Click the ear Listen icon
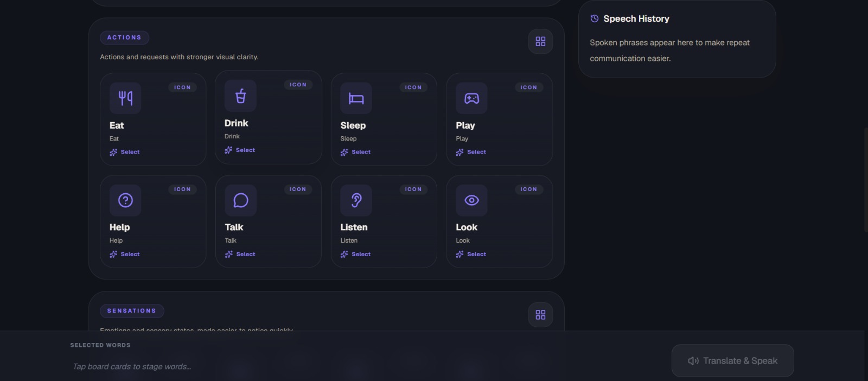This screenshot has height=381, width=868. [356, 200]
